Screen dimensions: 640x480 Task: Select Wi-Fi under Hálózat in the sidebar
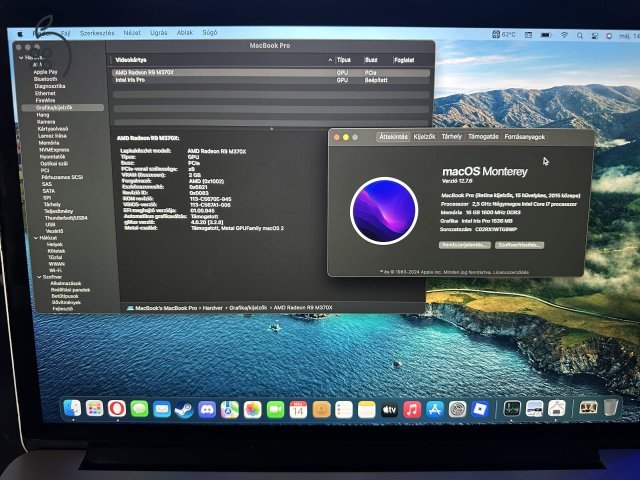pyautogui.click(x=55, y=270)
